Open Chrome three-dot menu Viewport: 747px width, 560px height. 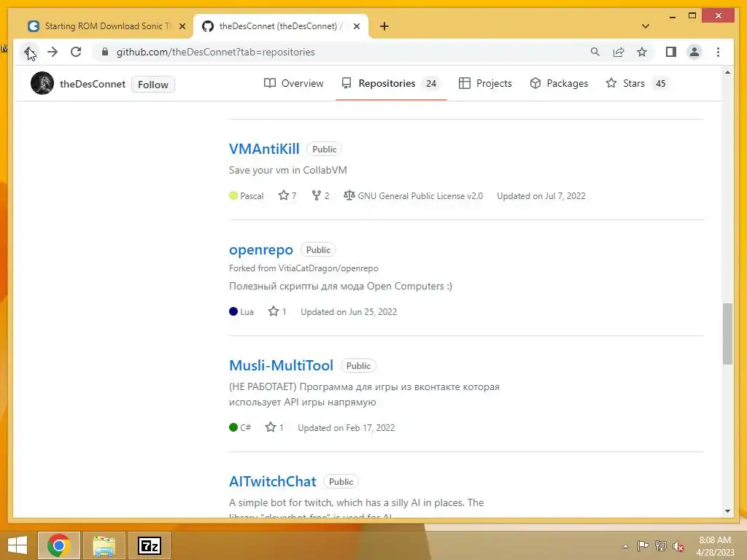pyautogui.click(x=718, y=52)
